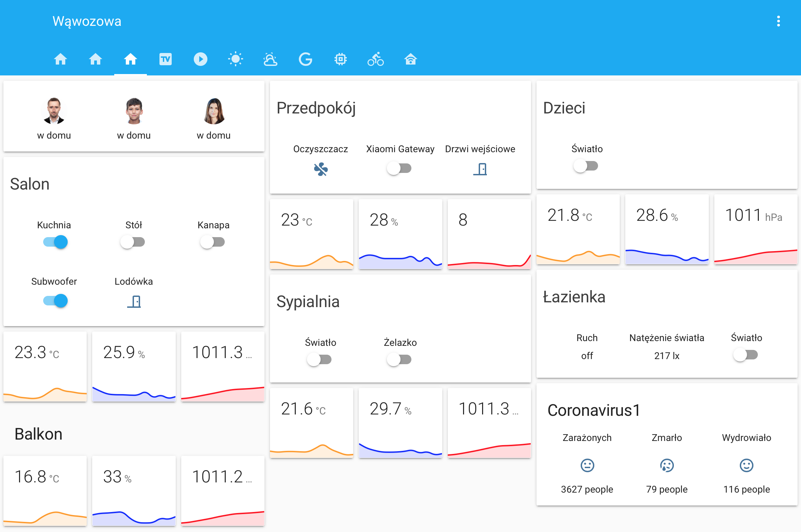Viewport: 801px width, 532px height.
Task: Click the sun tab icon
Action: pos(235,59)
